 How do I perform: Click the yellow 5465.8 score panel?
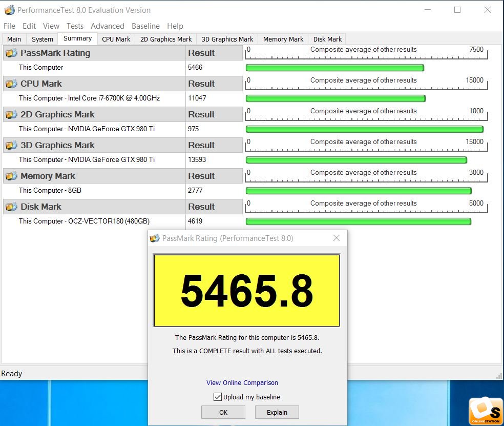(246, 291)
